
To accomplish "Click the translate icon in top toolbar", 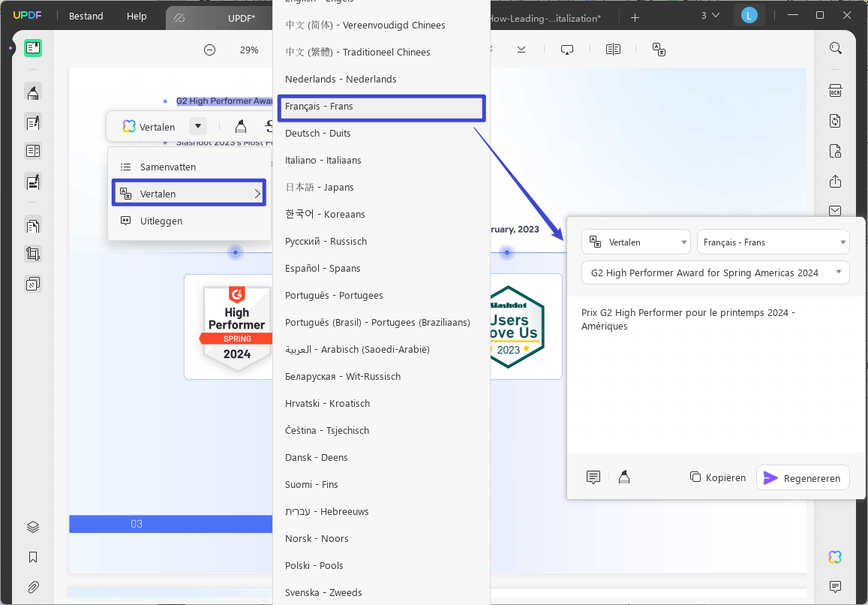I will click(659, 50).
